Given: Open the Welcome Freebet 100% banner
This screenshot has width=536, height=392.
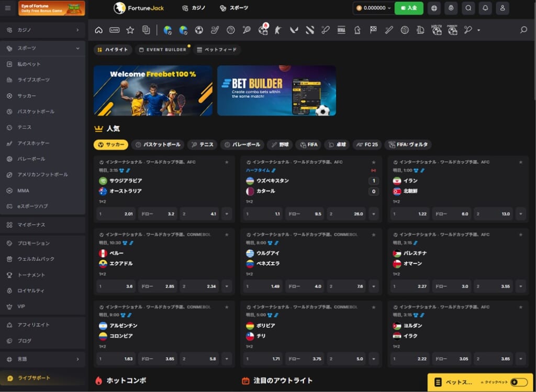Looking at the screenshot, I should (153, 91).
